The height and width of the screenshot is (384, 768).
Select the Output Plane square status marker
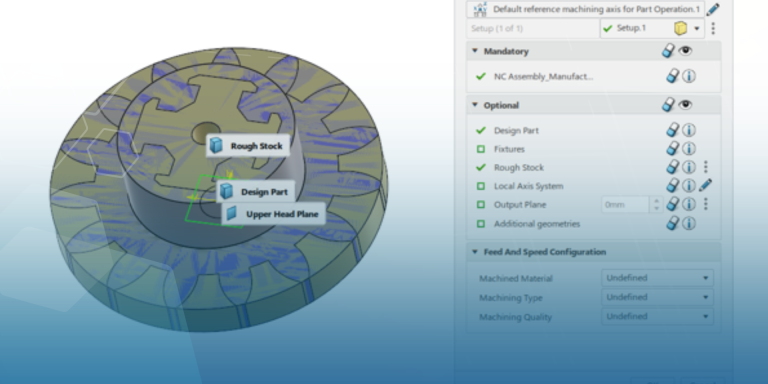tap(481, 205)
